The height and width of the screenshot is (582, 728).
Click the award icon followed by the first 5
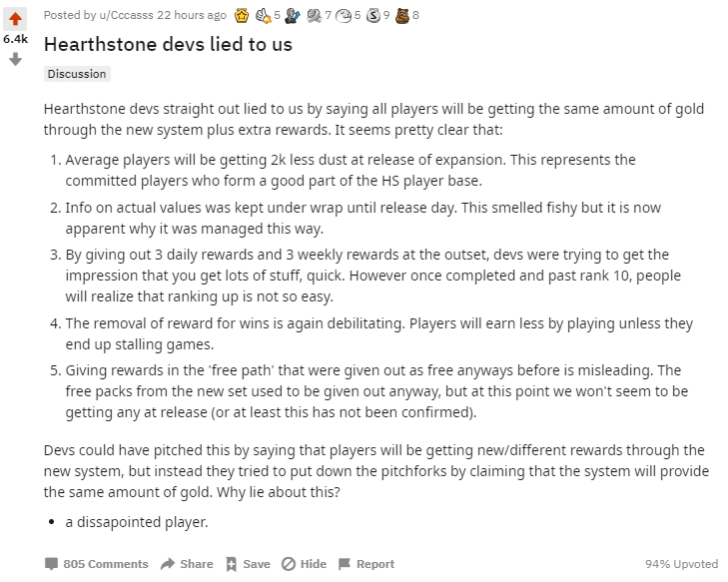pos(264,15)
